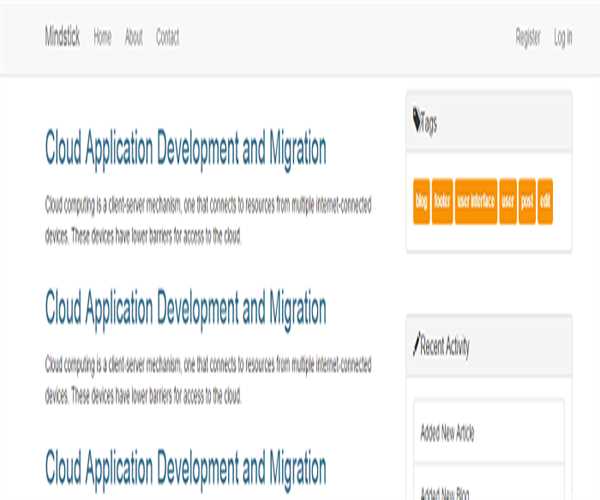Open the second Cloud Application Development article title
Image resolution: width=600 pixels, height=500 pixels.
[x=186, y=307]
